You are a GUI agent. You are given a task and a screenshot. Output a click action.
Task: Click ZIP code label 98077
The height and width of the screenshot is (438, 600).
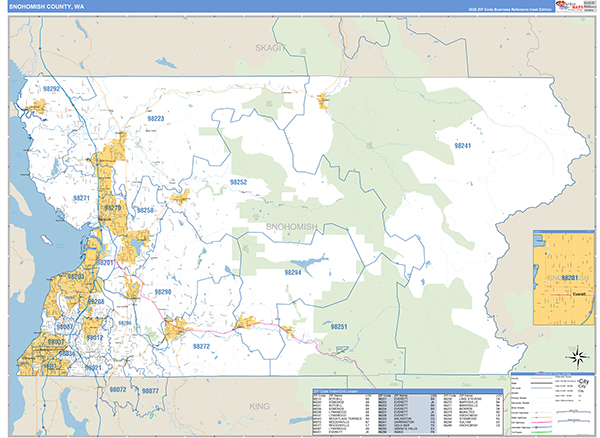click(x=150, y=391)
